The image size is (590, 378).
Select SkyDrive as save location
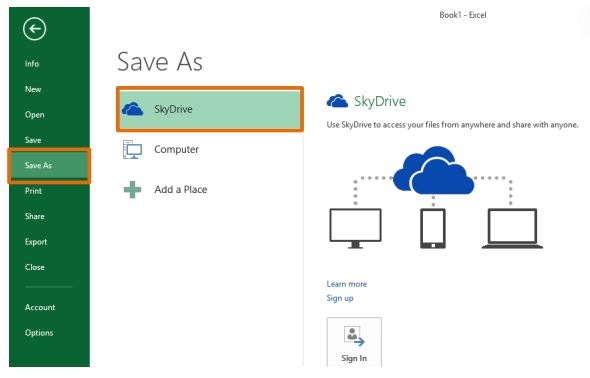pos(210,109)
